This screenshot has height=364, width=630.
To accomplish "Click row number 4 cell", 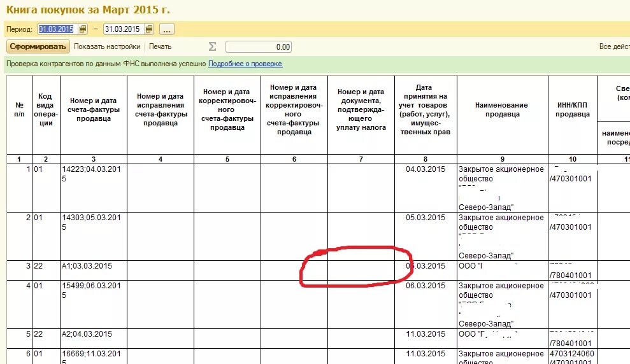I will coord(19,305).
